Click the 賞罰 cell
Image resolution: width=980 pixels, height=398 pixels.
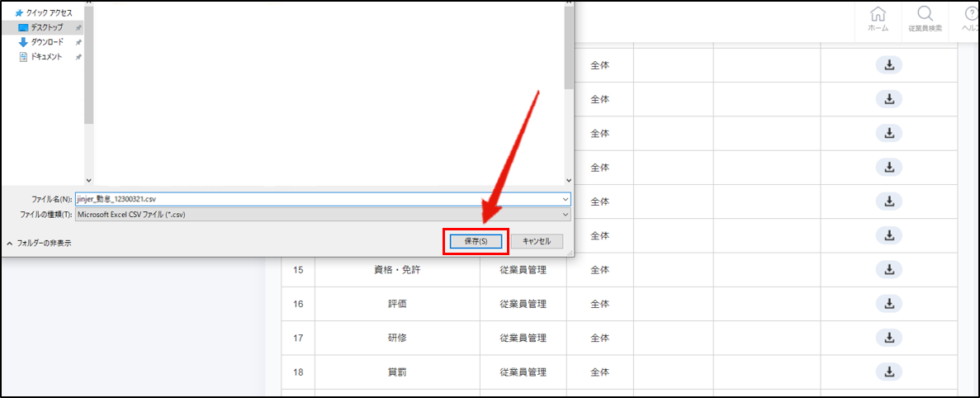tap(397, 372)
